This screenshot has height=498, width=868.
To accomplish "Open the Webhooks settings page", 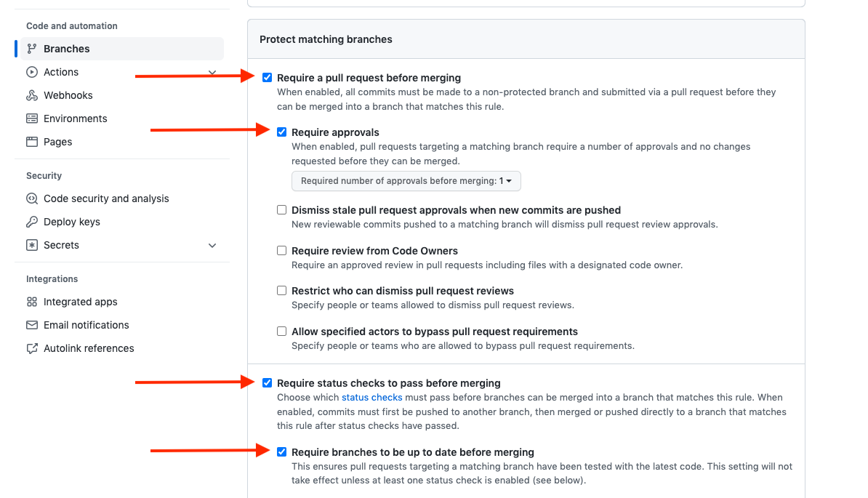I will pyautogui.click(x=68, y=95).
